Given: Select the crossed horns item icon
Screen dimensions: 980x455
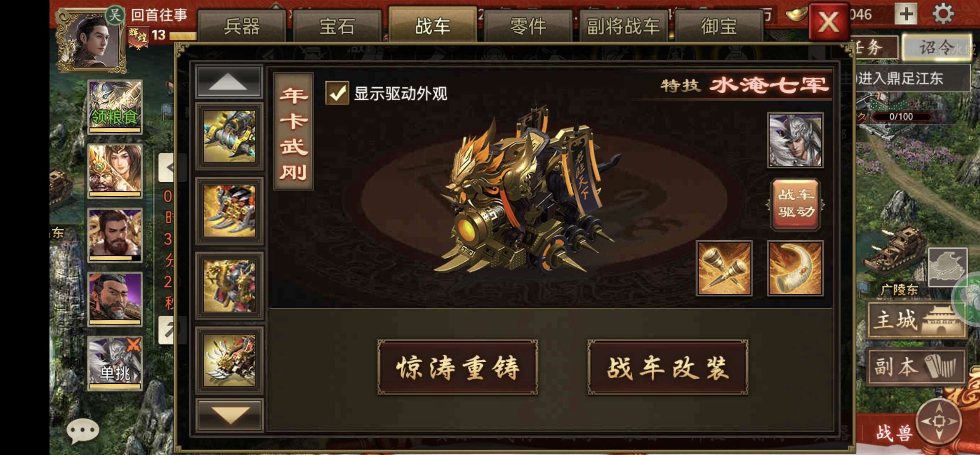Looking at the screenshot, I should tap(724, 268).
